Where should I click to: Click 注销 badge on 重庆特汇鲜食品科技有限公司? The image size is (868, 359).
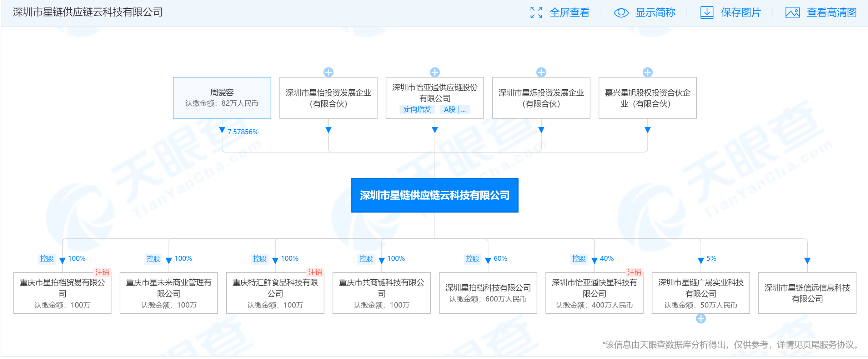click(315, 272)
